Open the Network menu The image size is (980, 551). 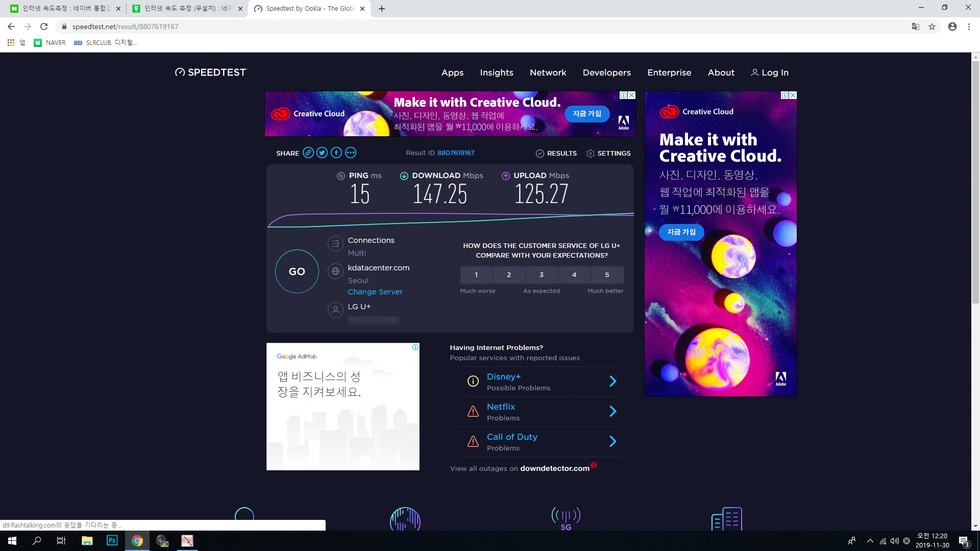coord(548,72)
